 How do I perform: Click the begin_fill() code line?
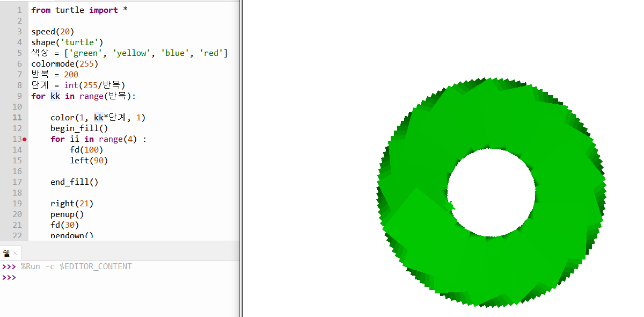79,128
